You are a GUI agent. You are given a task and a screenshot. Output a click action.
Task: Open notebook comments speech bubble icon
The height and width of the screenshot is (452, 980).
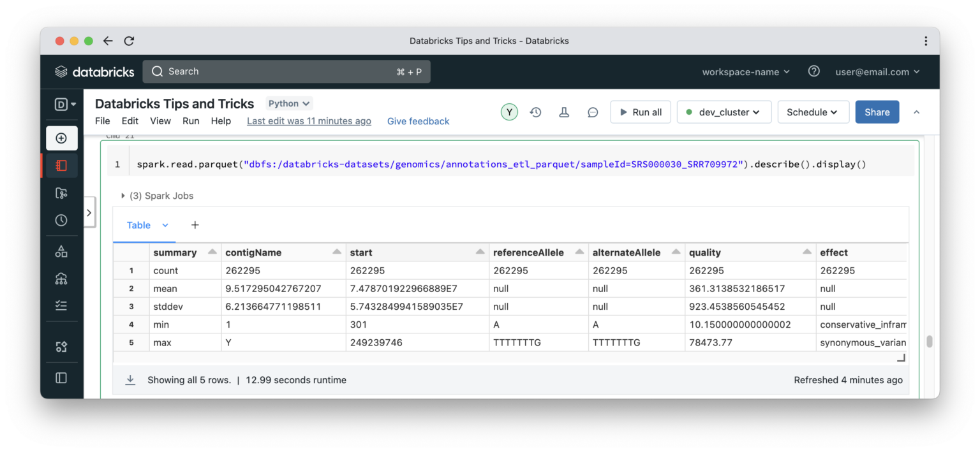[x=593, y=112]
